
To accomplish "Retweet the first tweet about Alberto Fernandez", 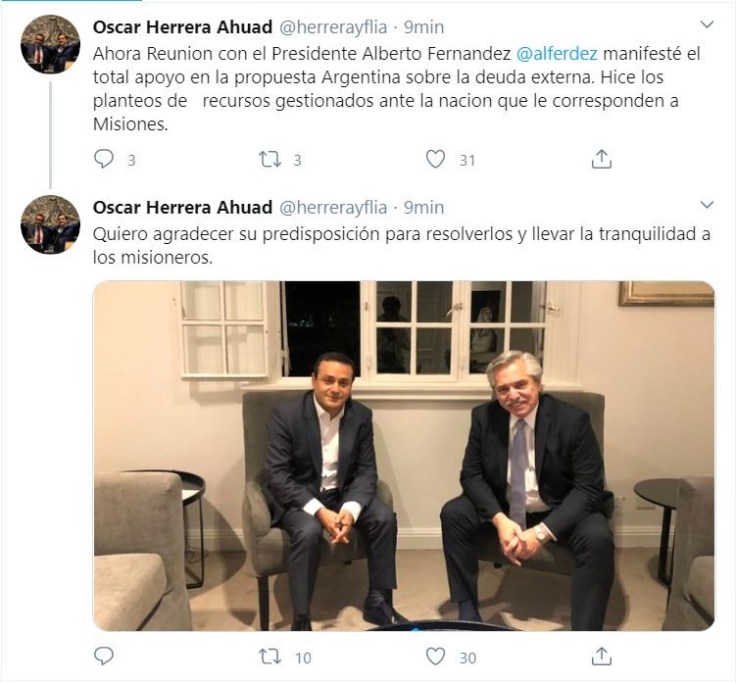I will click(x=269, y=159).
